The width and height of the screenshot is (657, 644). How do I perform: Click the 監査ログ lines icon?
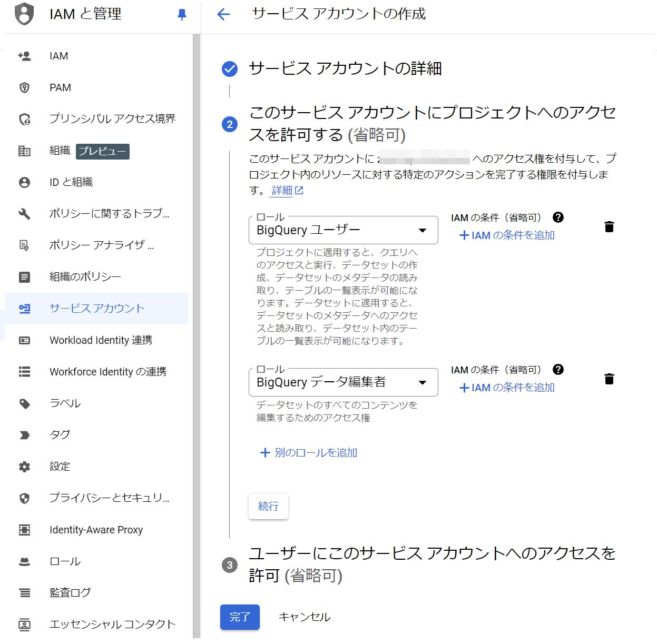pyautogui.click(x=24, y=593)
